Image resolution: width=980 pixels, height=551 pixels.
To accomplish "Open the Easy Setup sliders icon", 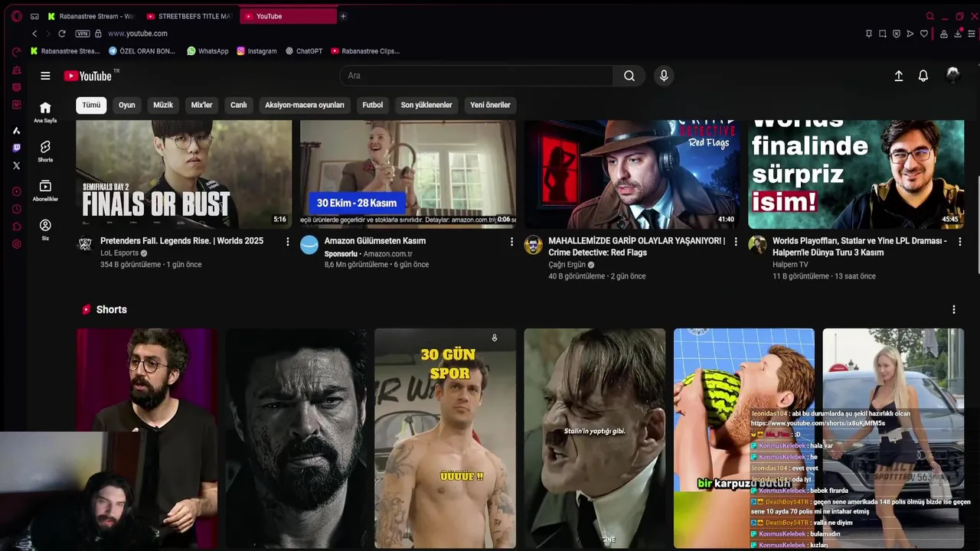I will click(972, 34).
